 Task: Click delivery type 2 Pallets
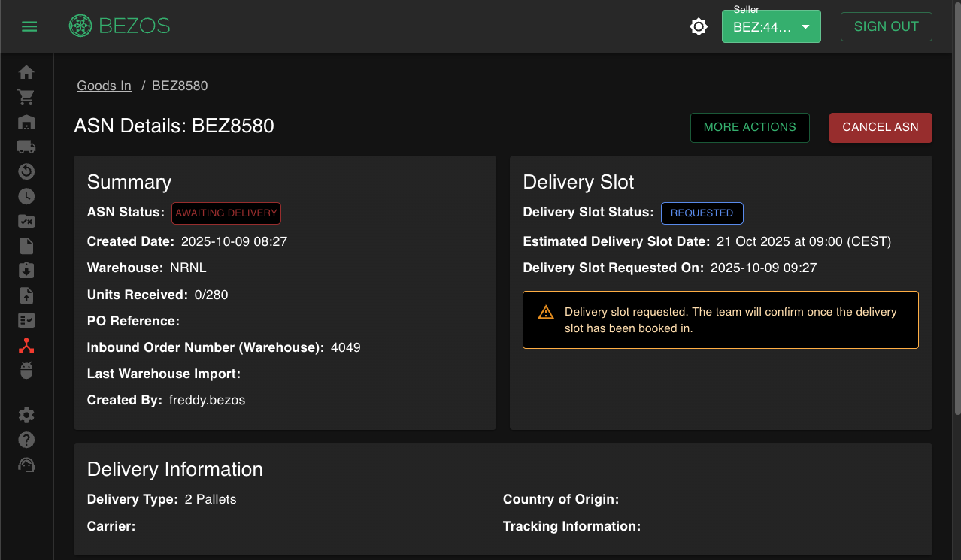click(211, 499)
